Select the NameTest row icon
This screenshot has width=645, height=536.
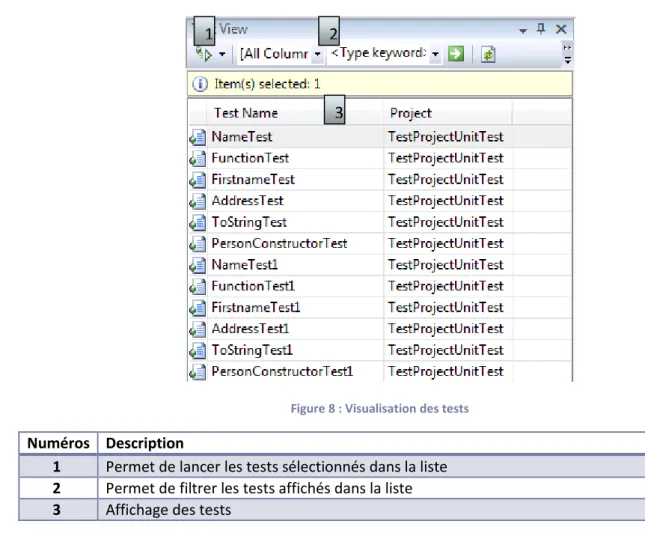click(x=198, y=137)
